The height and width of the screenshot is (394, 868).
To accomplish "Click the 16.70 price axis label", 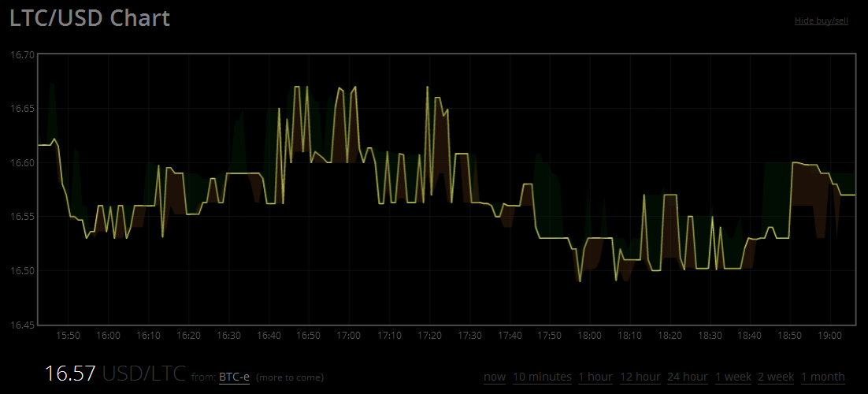I will 23,55.
